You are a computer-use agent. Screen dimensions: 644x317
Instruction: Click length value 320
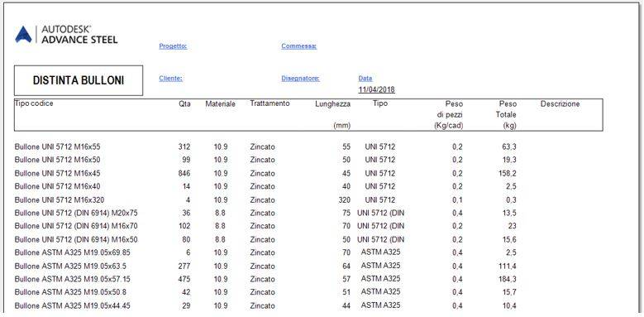(344, 200)
